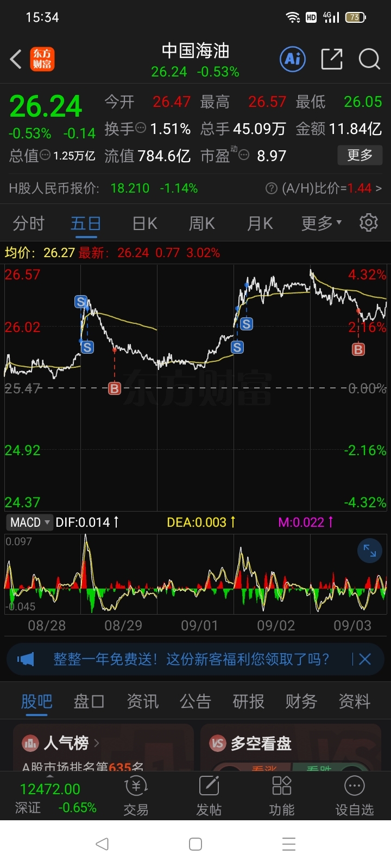Open the Ai assistant icon
Image resolution: width=391 pixels, height=868 pixels.
[293, 59]
